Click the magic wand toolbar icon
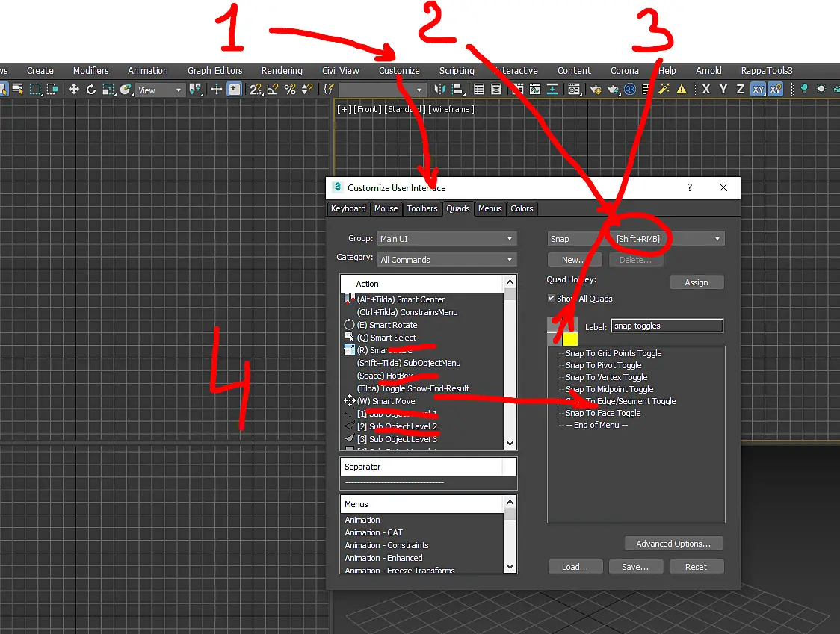 tap(664, 90)
